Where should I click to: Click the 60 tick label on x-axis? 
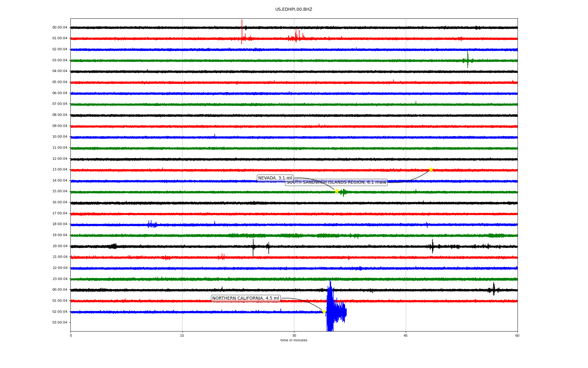517,335
